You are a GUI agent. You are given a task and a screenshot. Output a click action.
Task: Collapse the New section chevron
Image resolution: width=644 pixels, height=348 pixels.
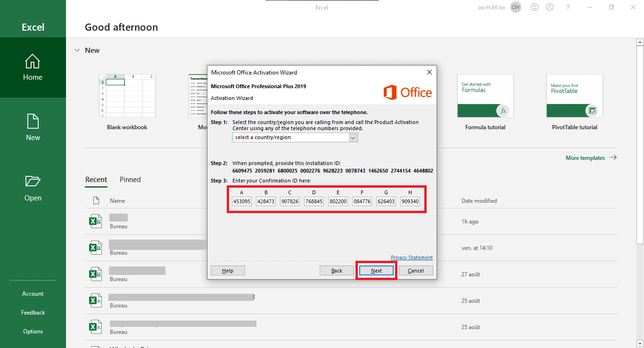(x=77, y=50)
